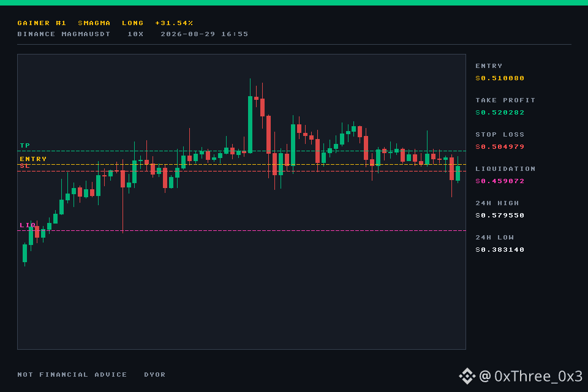588x392 pixels.
Task: Click 24H low value $0.383140
Action: click(x=500, y=249)
